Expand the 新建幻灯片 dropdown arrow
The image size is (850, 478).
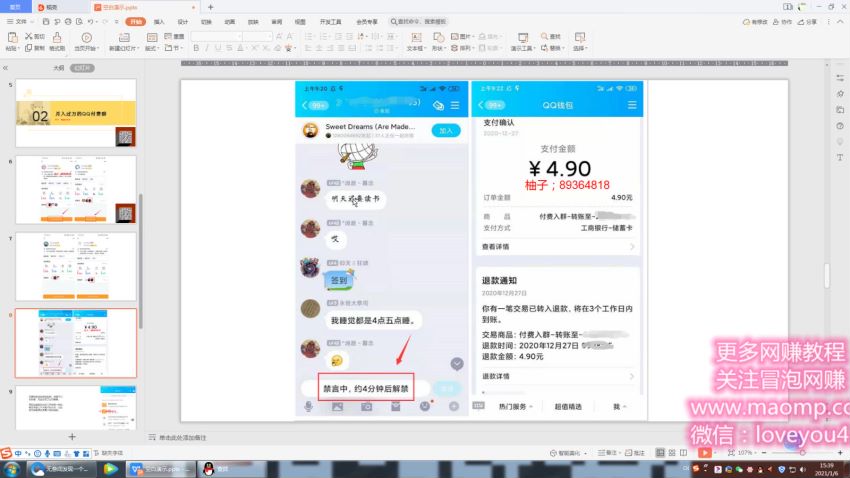[x=138, y=49]
